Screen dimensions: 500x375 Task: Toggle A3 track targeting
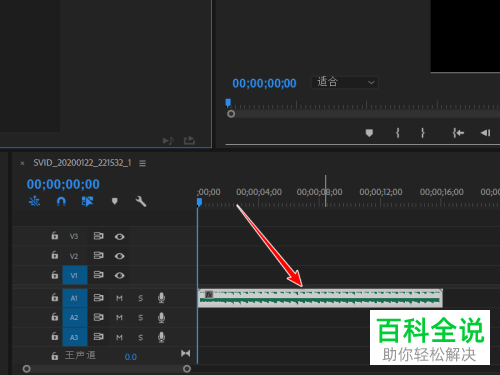(75, 337)
